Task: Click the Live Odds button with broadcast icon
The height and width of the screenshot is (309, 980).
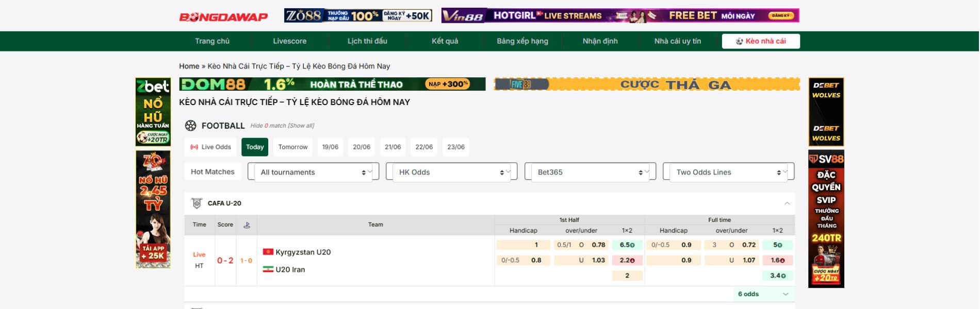Action: pos(210,147)
